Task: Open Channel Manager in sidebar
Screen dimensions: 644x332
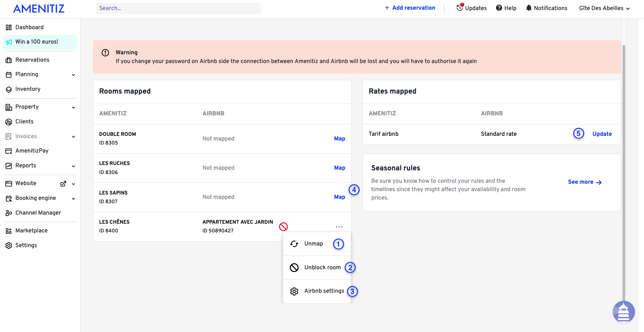Action: [x=38, y=213]
